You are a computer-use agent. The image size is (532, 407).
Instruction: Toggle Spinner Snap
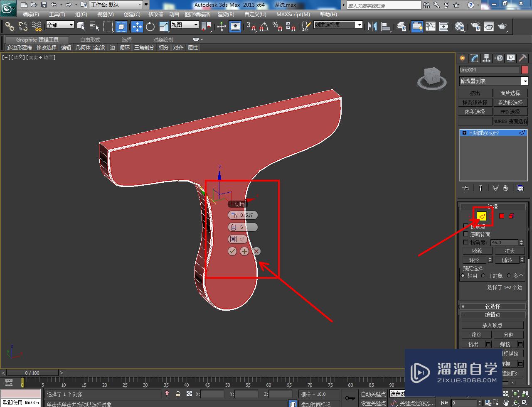click(291, 27)
